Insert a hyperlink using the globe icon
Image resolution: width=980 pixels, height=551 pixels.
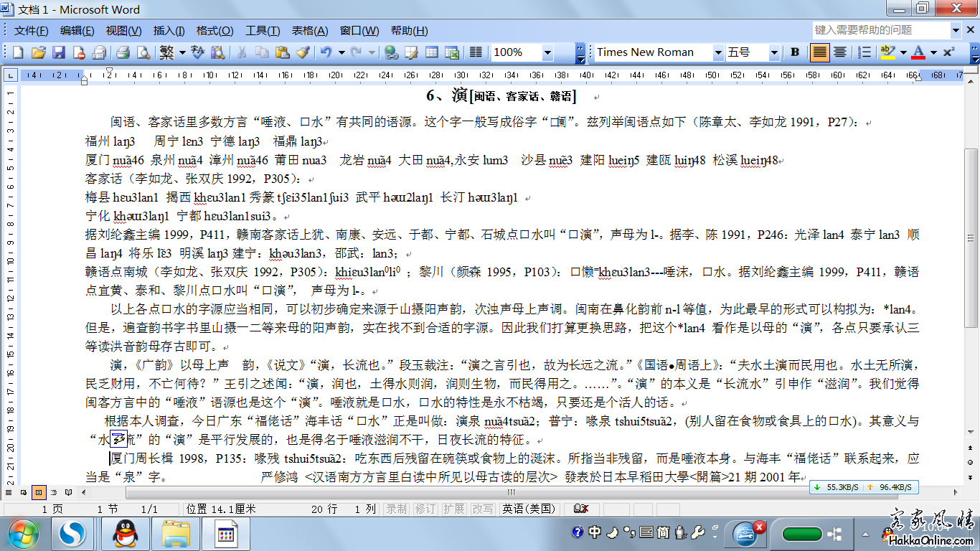pyautogui.click(x=391, y=52)
